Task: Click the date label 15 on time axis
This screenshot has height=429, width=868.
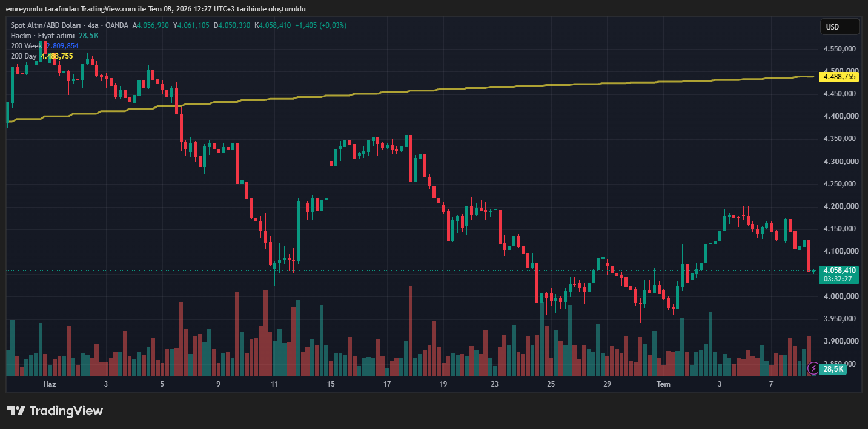Action: click(x=331, y=384)
